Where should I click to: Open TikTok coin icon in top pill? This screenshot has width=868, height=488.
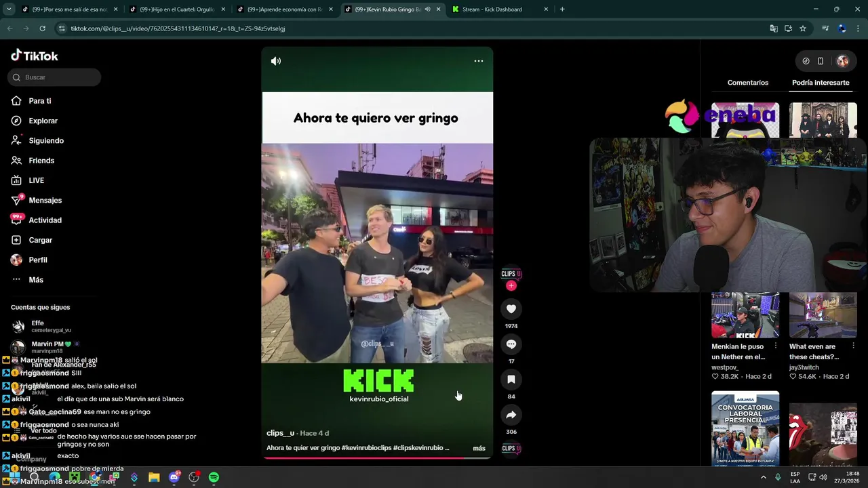(x=806, y=61)
